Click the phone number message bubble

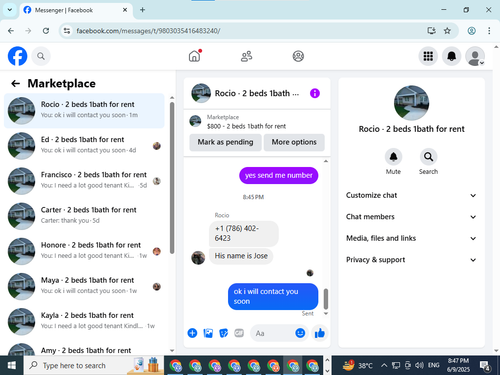(244, 233)
